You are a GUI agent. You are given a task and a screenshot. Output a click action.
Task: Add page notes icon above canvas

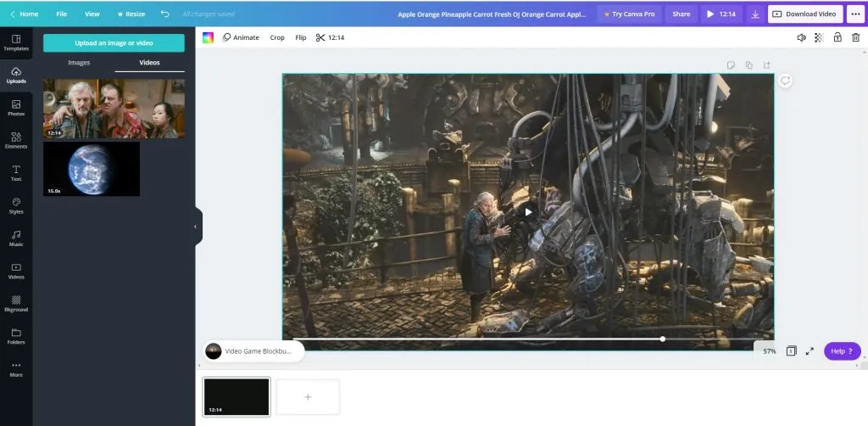(x=731, y=65)
